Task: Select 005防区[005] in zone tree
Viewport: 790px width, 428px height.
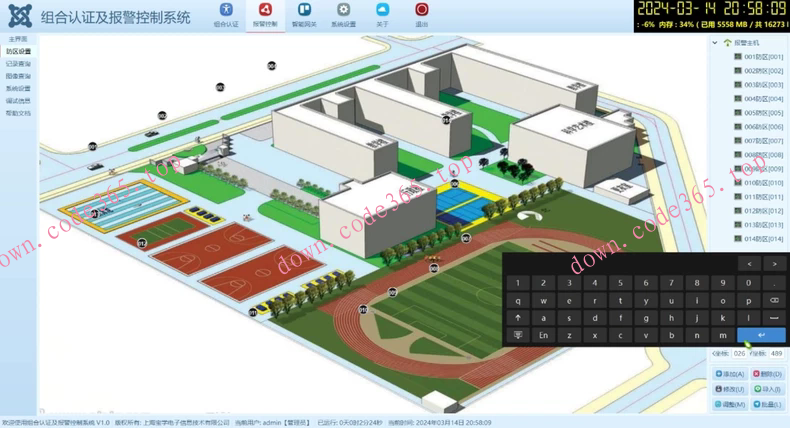Action: [x=763, y=113]
